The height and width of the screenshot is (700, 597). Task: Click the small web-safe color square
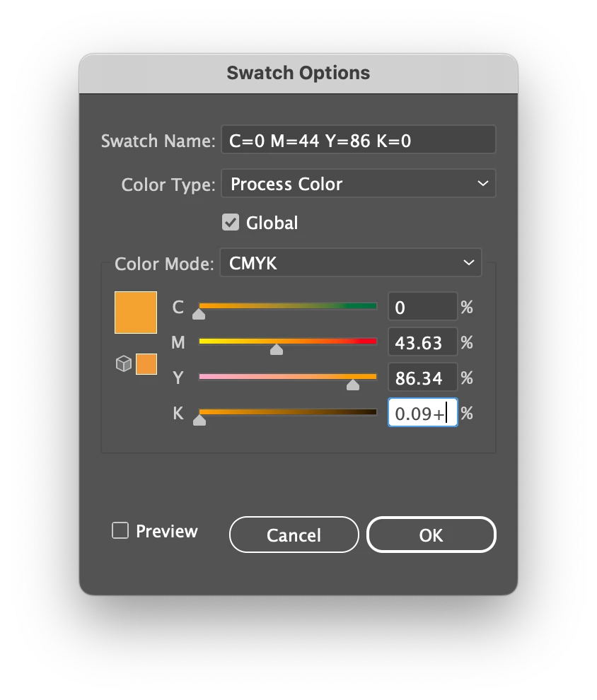click(x=146, y=364)
